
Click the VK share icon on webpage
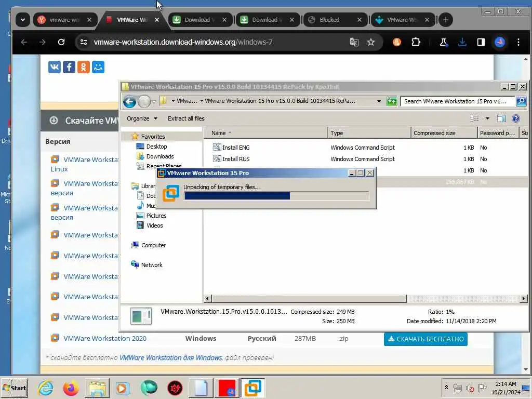tap(54, 67)
